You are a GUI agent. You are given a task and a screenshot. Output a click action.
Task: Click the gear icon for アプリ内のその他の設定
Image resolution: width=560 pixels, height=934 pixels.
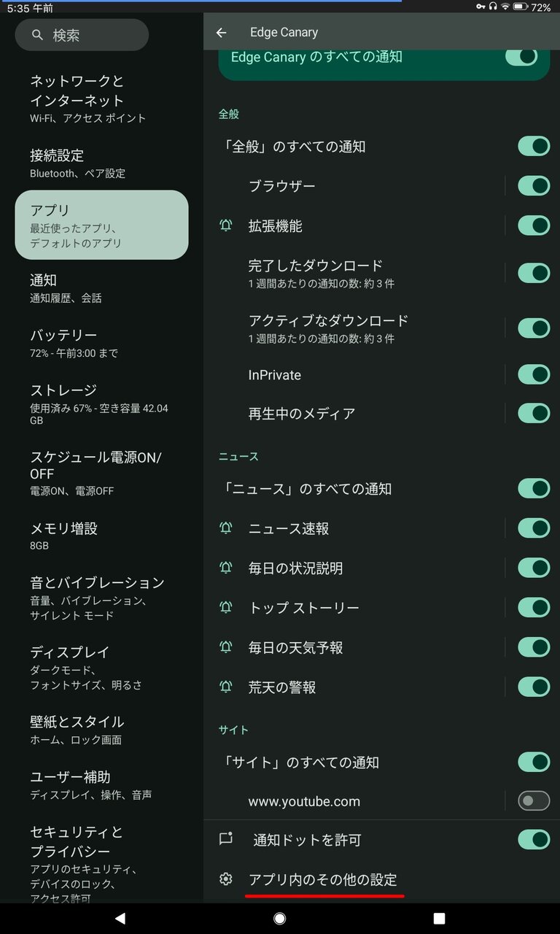pyautogui.click(x=226, y=879)
